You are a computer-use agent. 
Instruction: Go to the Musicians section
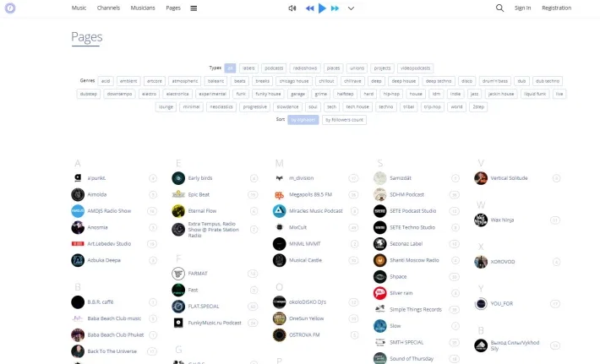[x=143, y=8]
